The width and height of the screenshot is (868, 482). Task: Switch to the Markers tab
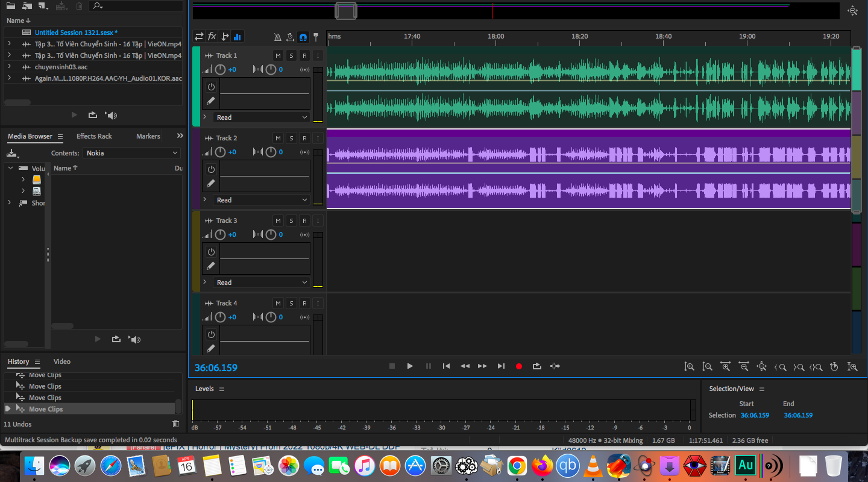pyautogui.click(x=148, y=136)
